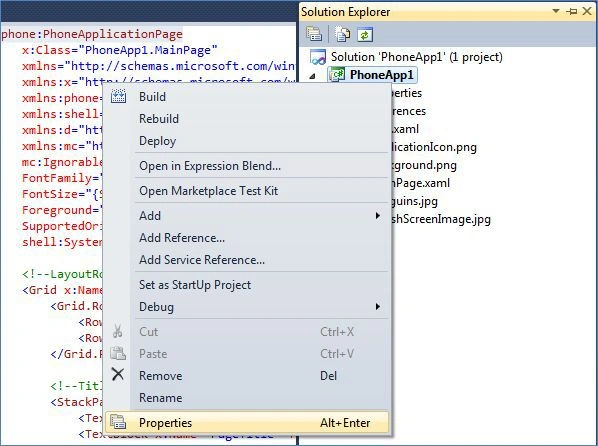Click the green Refresh toolbar icon

pos(365,35)
